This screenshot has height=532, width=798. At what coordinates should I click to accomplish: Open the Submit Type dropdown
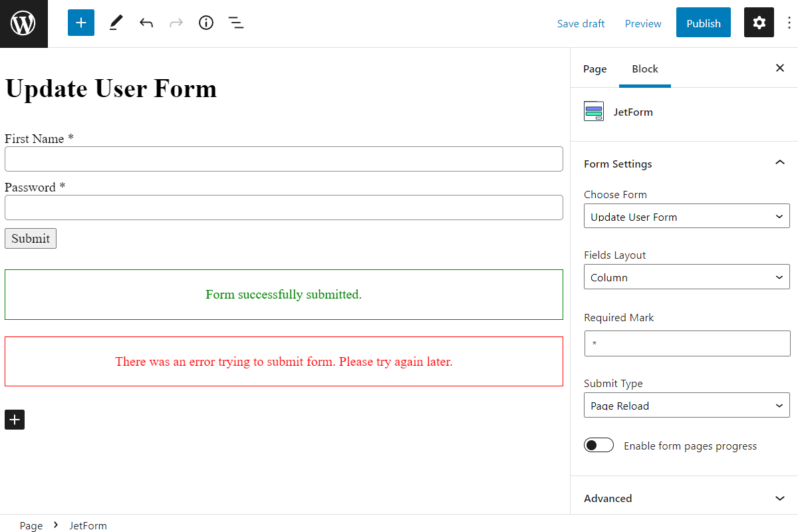click(x=686, y=405)
